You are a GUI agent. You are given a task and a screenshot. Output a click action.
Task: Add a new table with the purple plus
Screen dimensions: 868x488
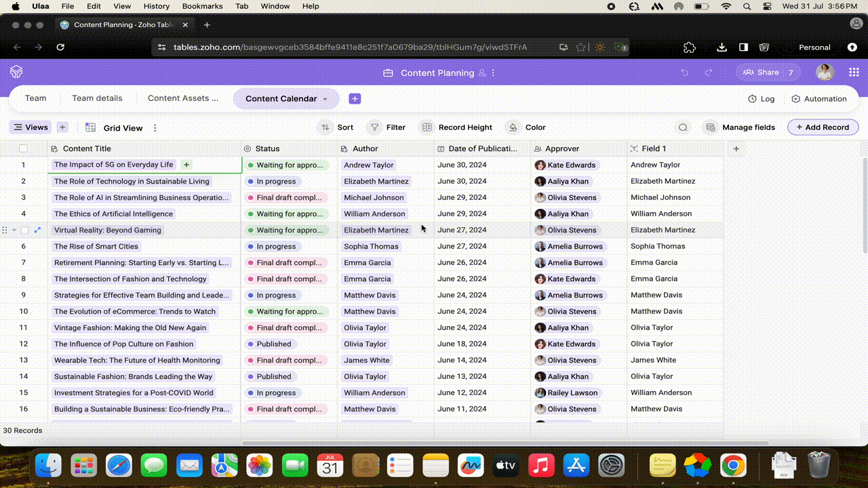coord(355,99)
